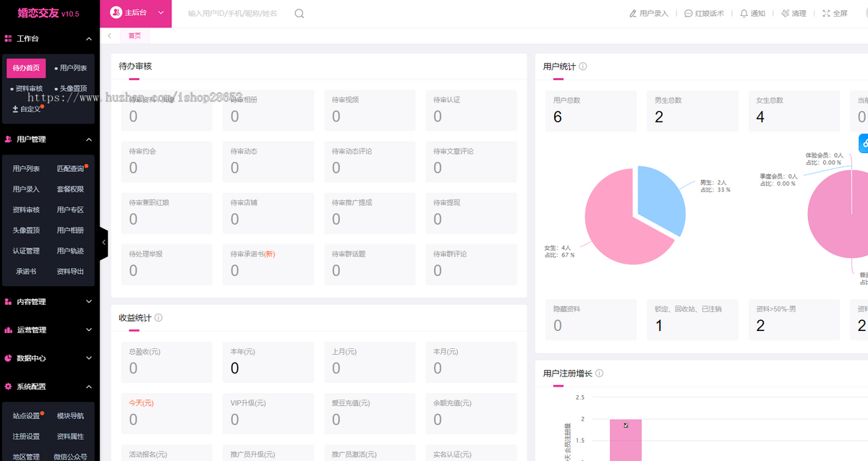Click the user search input field
Image resolution: width=868 pixels, height=461 pixels.
click(x=236, y=14)
